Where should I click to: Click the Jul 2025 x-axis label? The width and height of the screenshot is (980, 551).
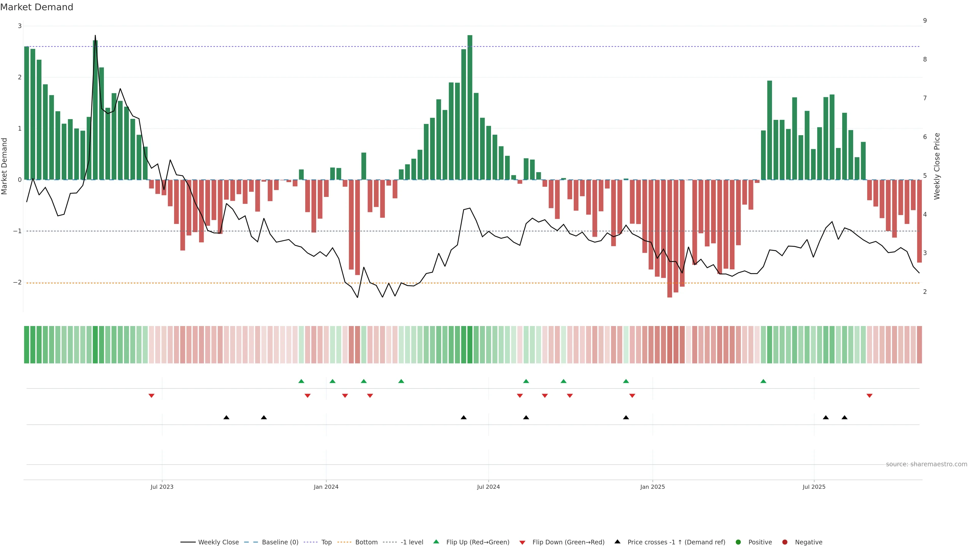point(814,487)
